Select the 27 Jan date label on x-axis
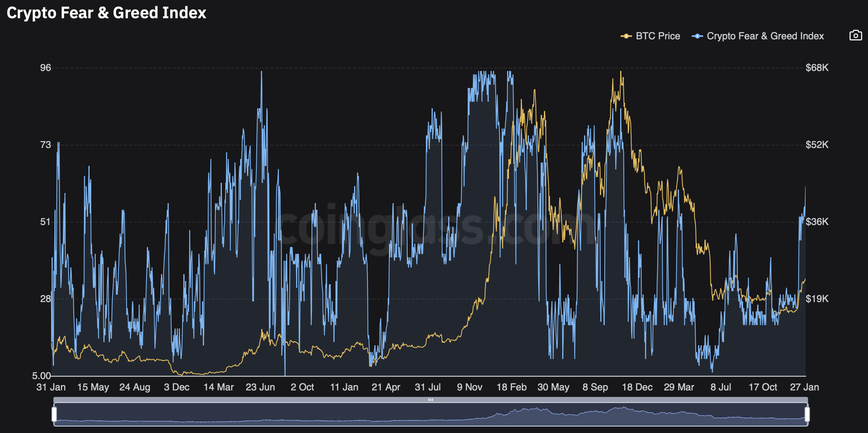Image resolution: width=868 pixels, height=433 pixels. pyautogui.click(x=804, y=387)
